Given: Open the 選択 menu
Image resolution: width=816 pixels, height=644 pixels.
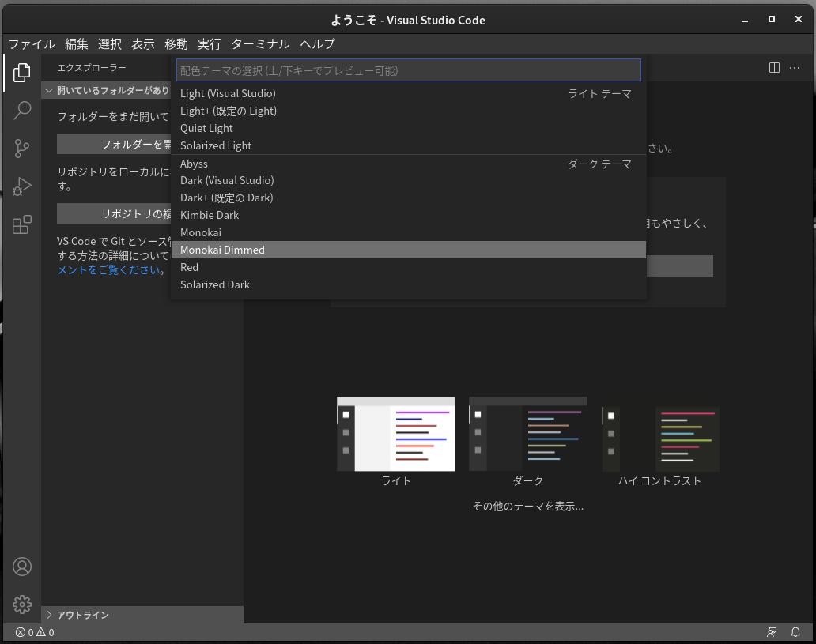Looking at the screenshot, I should click(x=110, y=44).
